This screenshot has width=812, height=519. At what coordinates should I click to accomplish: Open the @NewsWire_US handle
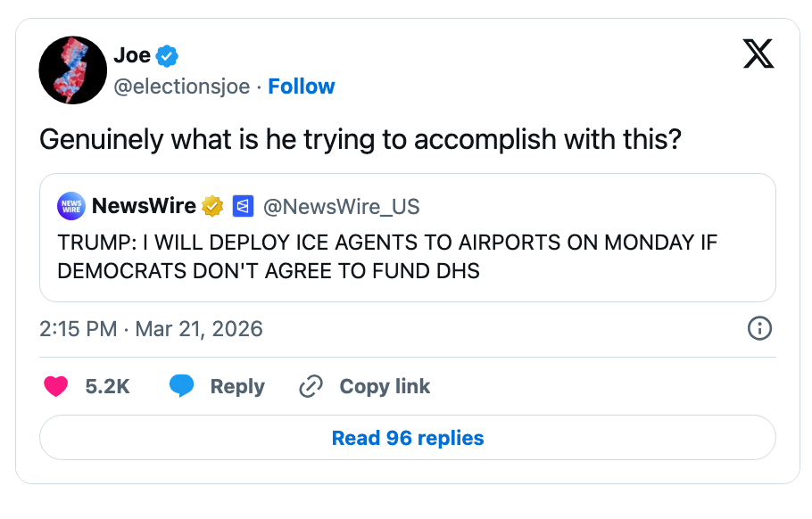click(x=340, y=206)
